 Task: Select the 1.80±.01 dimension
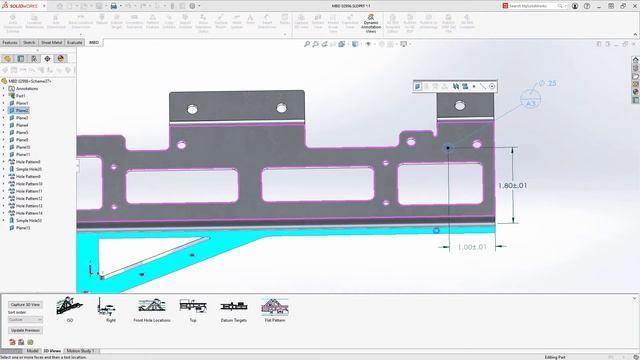tap(512, 186)
